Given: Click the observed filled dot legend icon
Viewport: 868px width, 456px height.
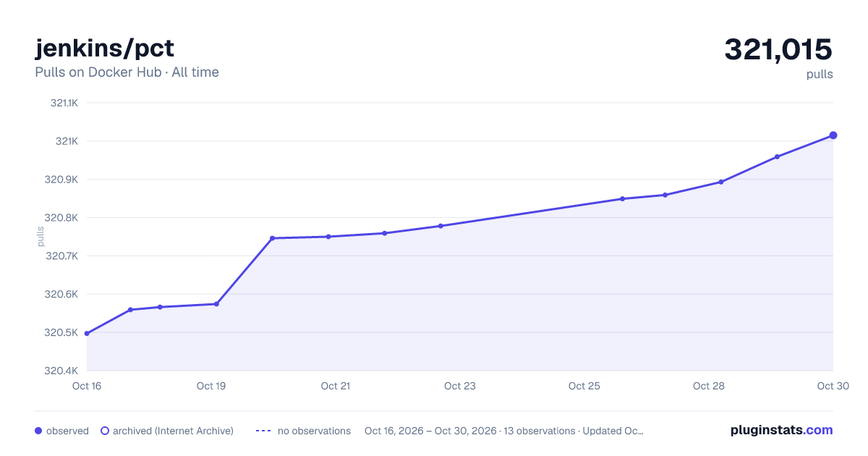Looking at the screenshot, I should [x=38, y=431].
